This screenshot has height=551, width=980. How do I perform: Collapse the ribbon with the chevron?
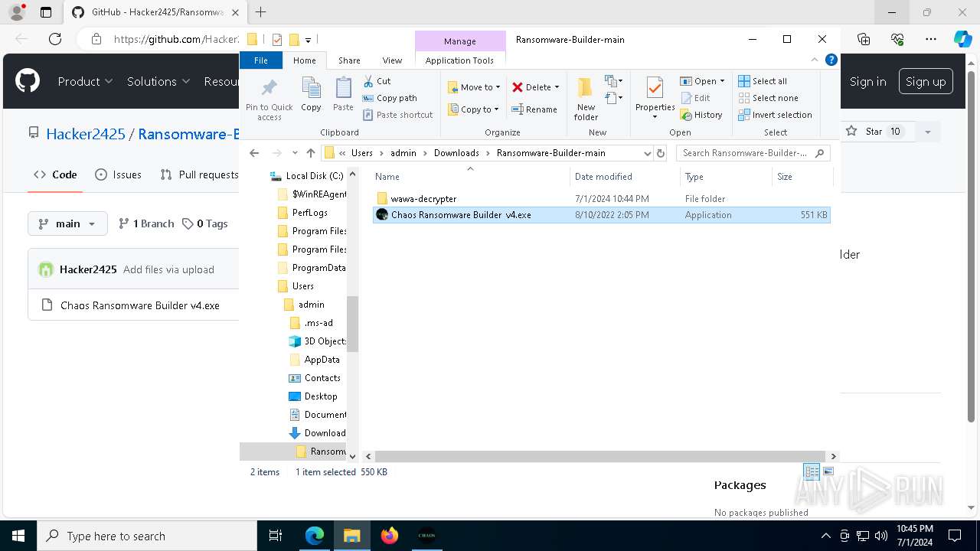(x=815, y=60)
